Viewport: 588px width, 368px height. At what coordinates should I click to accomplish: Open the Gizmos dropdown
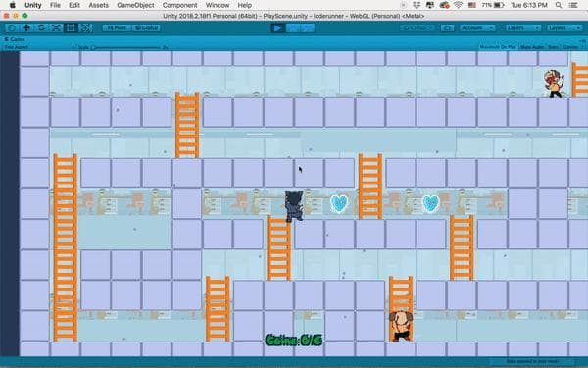pos(572,47)
